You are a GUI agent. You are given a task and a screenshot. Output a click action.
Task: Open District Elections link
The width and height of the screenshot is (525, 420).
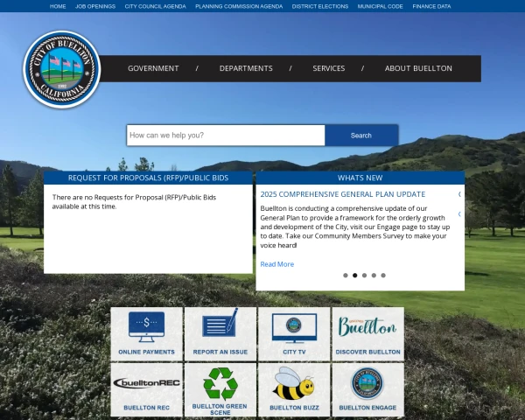click(x=320, y=6)
